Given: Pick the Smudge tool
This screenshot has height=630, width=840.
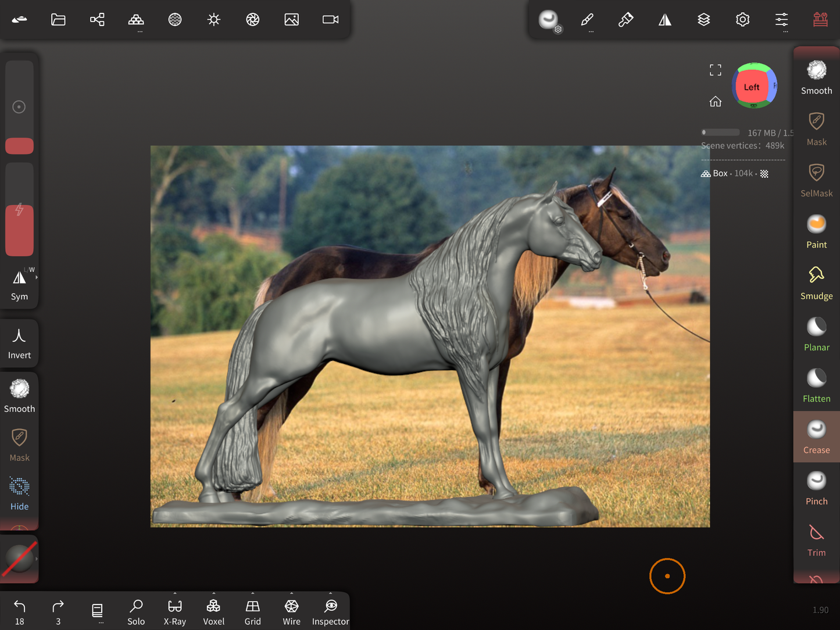Looking at the screenshot, I should pos(816,282).
